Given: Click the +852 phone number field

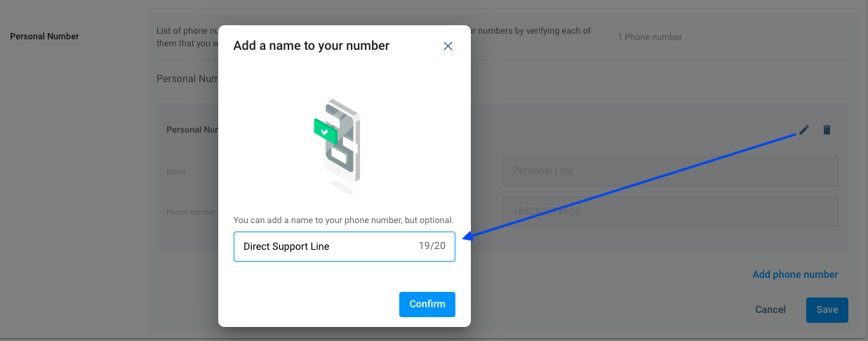Looking at the screenshot, I should (x=669, y=211).
